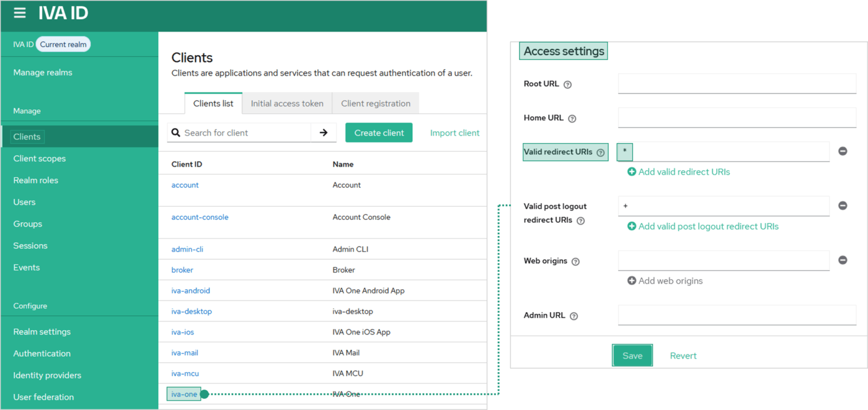Switch to the Client registration tab

(376, 103)
